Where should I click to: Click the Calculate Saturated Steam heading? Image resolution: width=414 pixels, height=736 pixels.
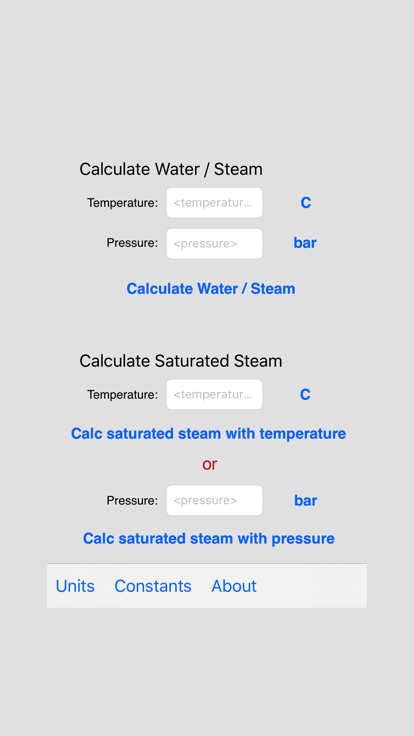pyautogui.click(x=181, y=361)
